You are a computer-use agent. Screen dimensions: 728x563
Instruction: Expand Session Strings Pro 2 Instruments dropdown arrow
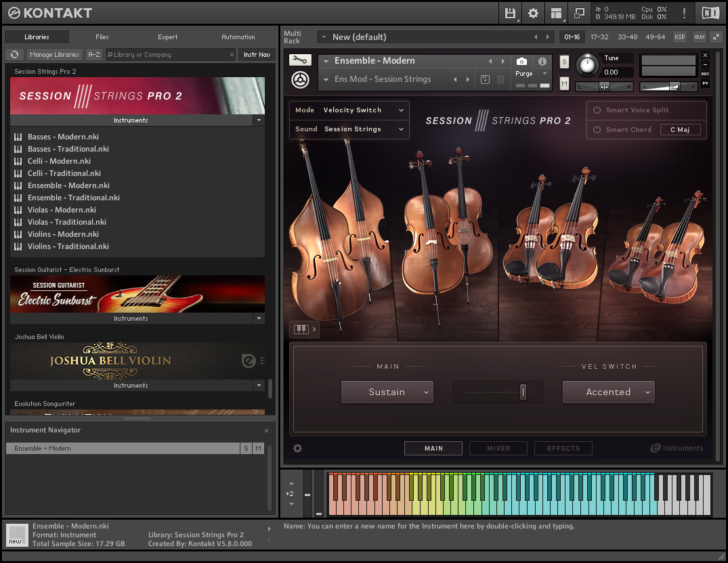[259, 120]
